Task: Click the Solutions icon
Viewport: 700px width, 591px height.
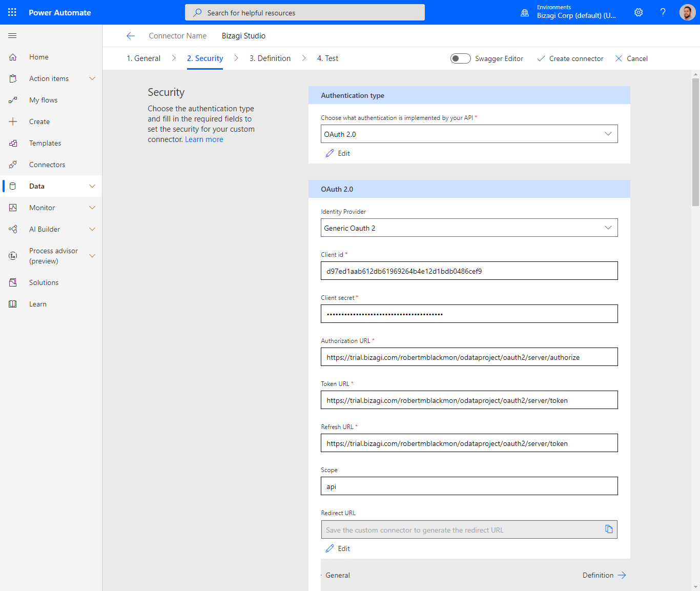Action: 13,282
